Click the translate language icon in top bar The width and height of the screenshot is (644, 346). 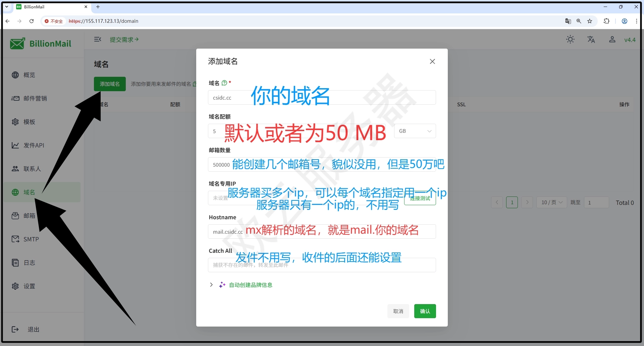(591, 40)
